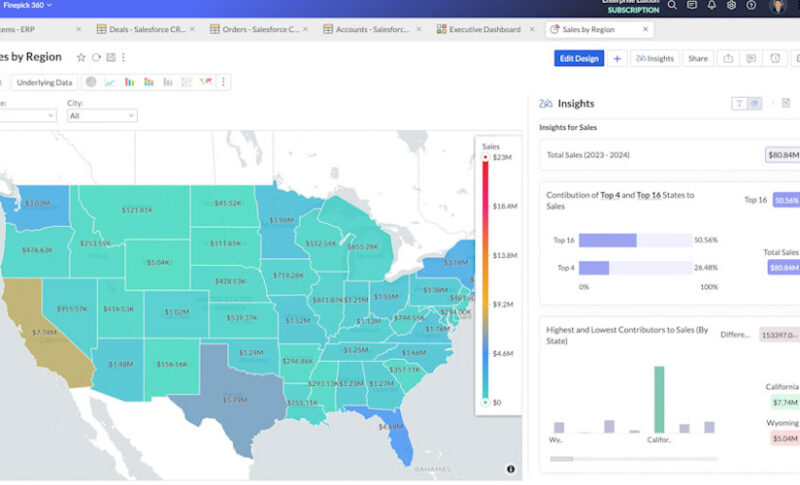This screenshot has height=485, width=800.
Task: Toggle Insights visual view mode
Action: pos(754,104)
